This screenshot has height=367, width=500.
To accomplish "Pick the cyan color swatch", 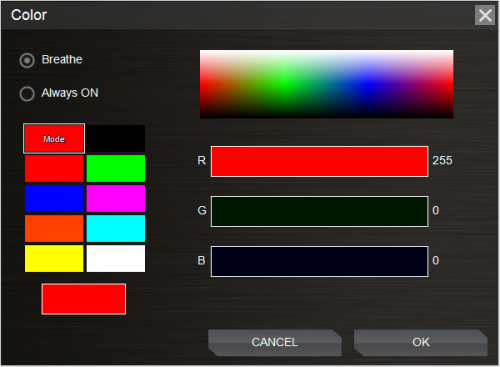I will click(116, 228).
